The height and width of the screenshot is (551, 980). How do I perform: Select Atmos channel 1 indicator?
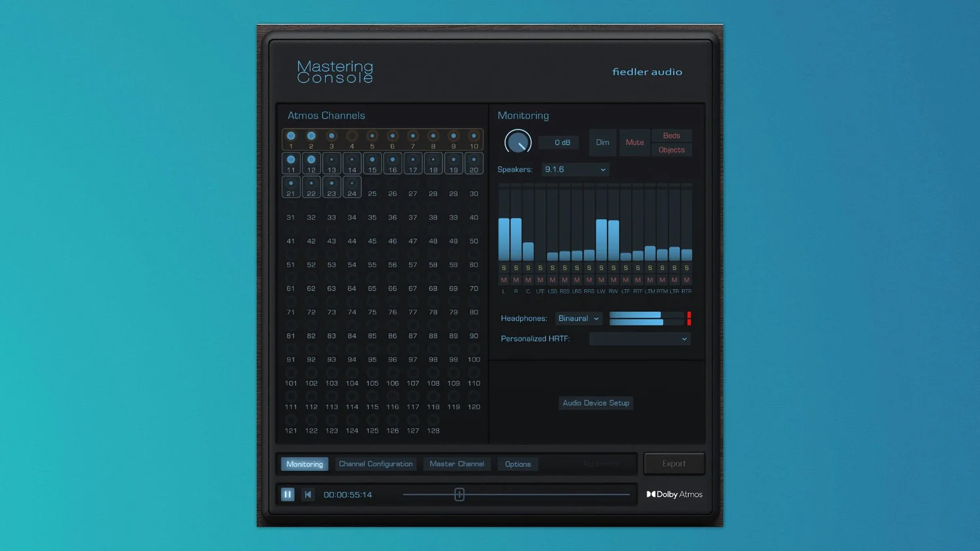291,136
